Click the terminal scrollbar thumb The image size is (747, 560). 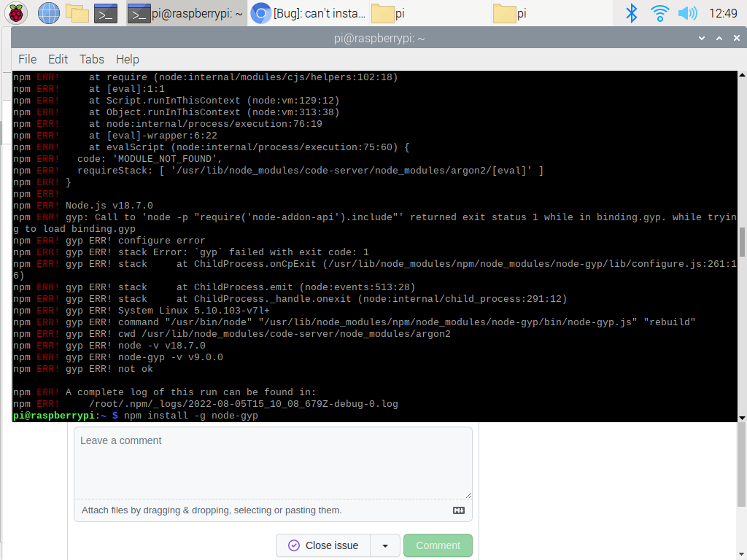(x=742, y=242)
